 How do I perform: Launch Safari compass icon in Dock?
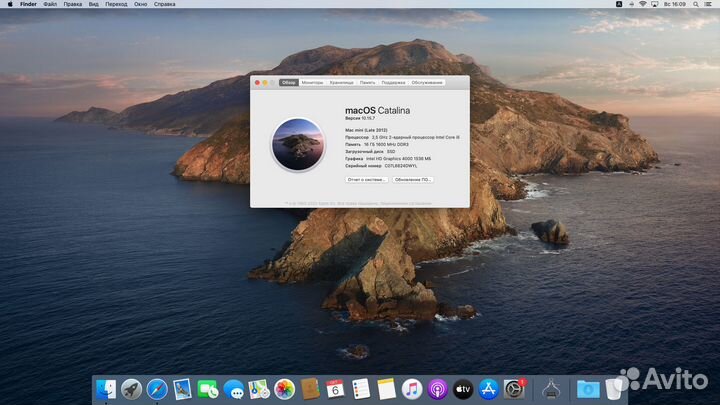click(157, 389)
